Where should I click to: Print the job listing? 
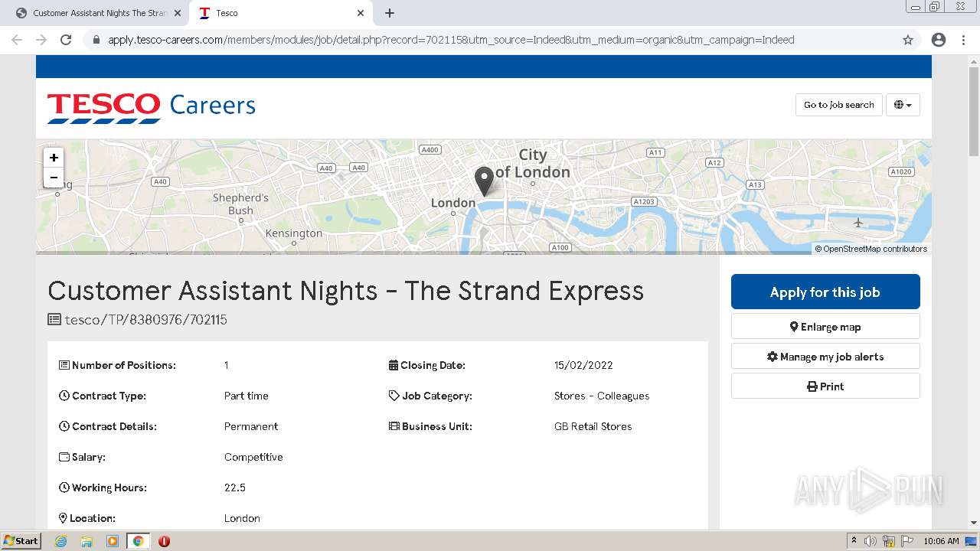(825, 386)
